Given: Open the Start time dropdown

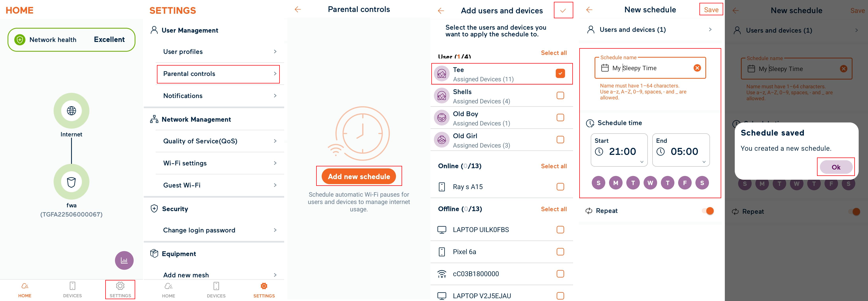Looking at the screenshot, I should point(642,162).
